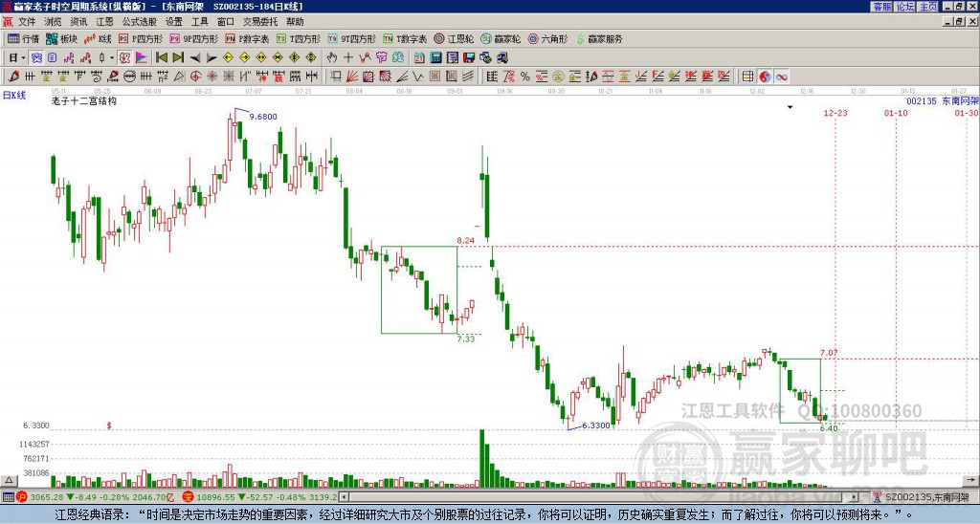Image resolution: width=980 pixels, height=524 pixels.
Task: Click the save floppy disk icon
Action: click(469, 57)
